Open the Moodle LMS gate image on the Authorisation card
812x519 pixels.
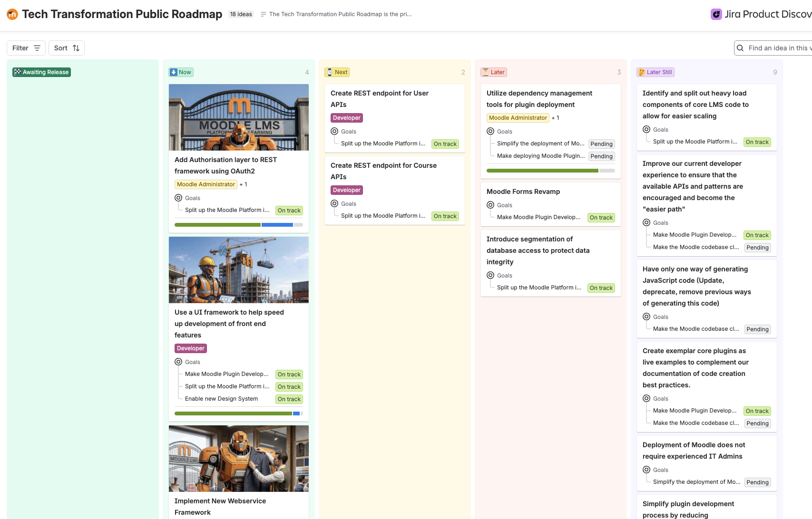click(x=239, y=117)
